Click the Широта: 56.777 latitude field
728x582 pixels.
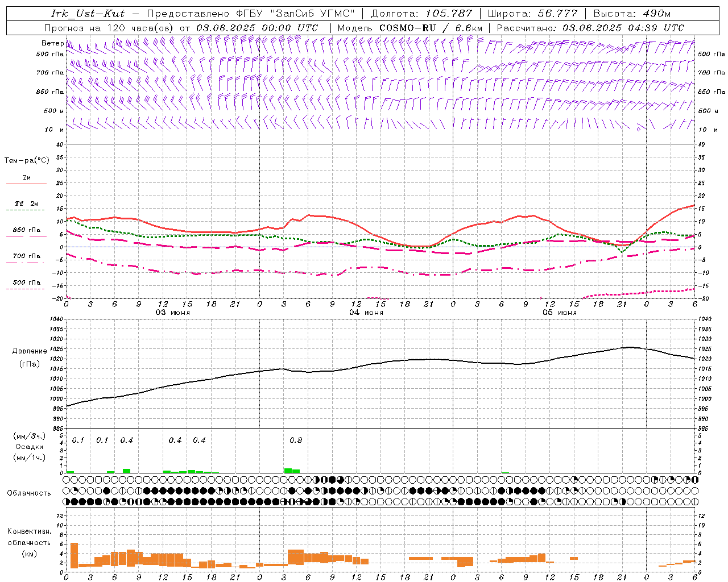pos(533,14)
